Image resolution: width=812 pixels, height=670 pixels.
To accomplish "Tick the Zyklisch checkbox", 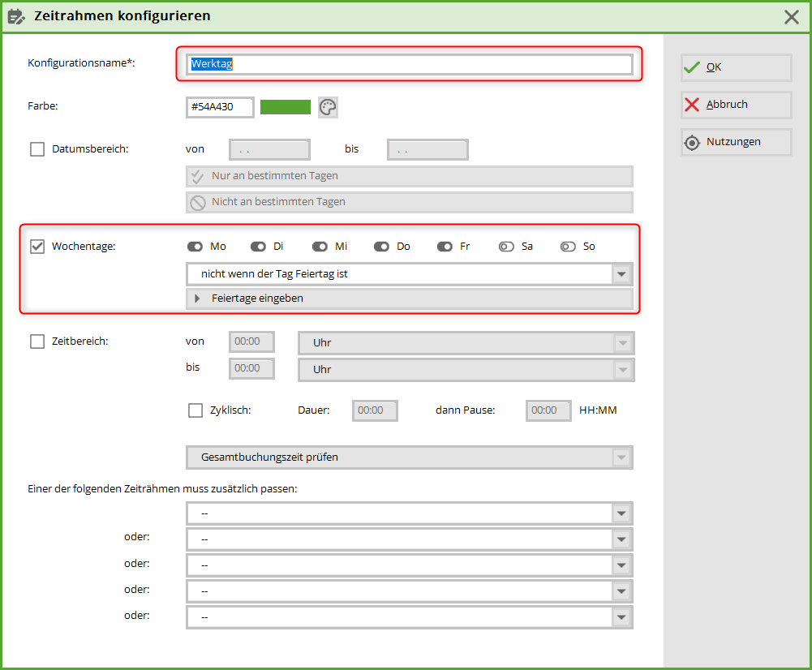I will coord(195,410).
